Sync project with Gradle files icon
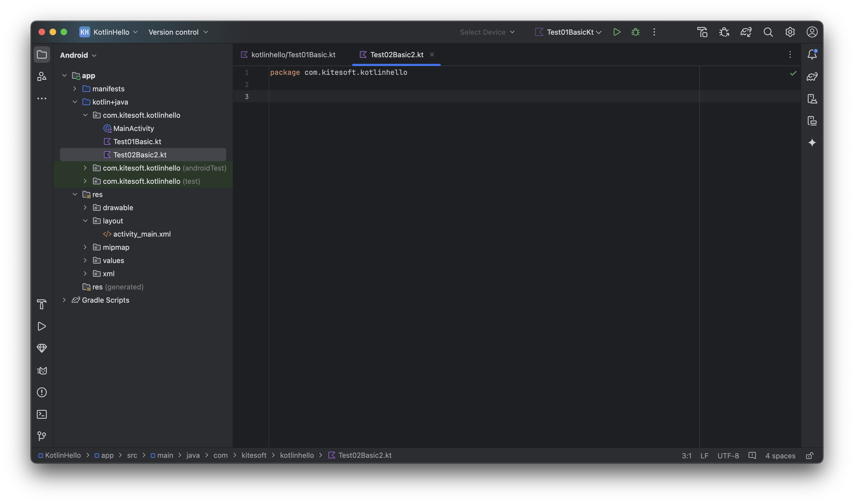The height and width of the screenshot is (504, 854). (746, 32)
